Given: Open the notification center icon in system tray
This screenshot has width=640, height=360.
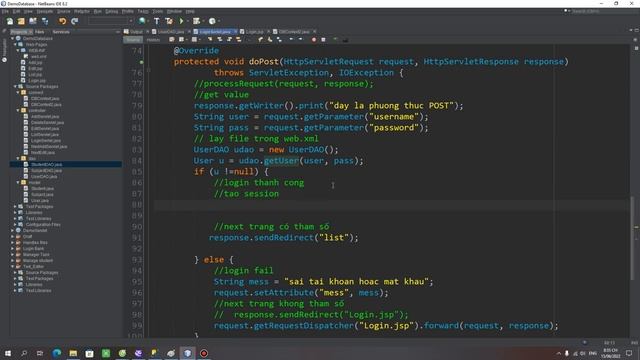Looking at the screenshot, I should point(629,353).
